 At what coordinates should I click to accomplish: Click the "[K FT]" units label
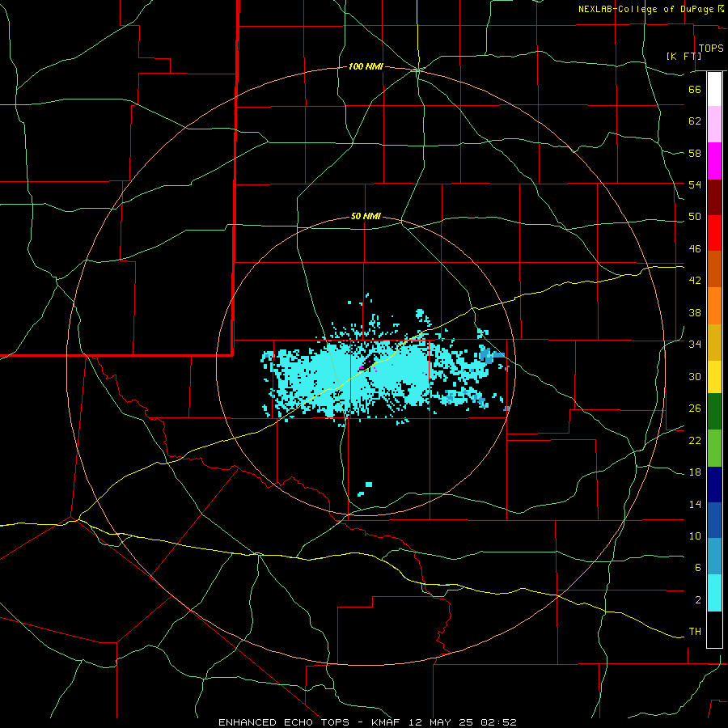[x=684, y=56]
